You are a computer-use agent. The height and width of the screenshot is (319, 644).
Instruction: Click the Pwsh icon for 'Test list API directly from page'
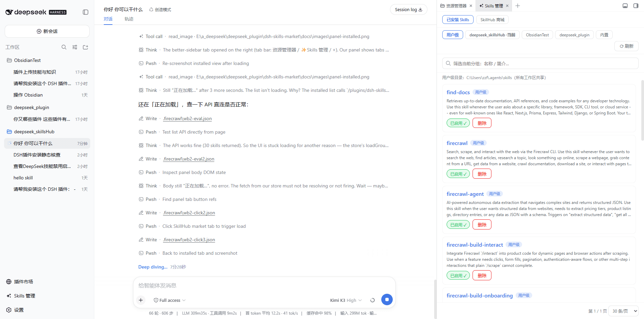coord(141,132)
